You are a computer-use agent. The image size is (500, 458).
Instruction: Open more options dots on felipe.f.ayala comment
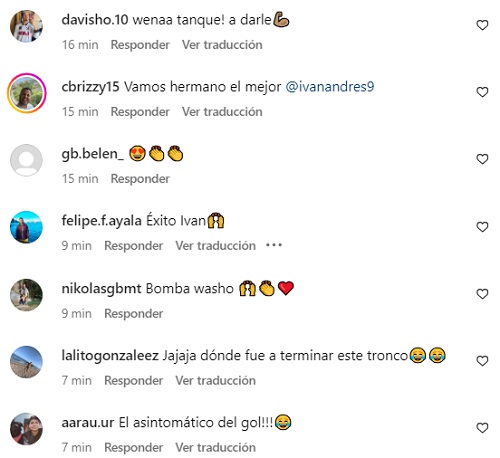click(x=274, y=245)
